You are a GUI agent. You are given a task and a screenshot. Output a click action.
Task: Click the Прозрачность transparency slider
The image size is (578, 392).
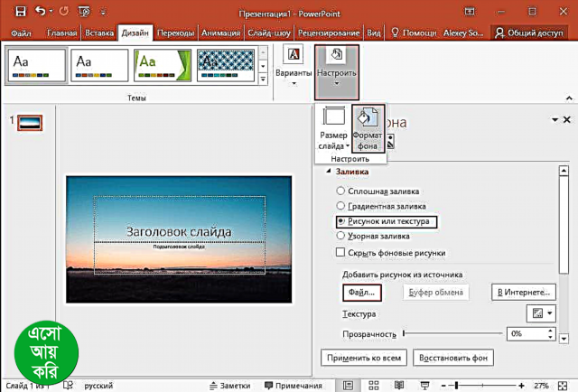pos(452,333)
